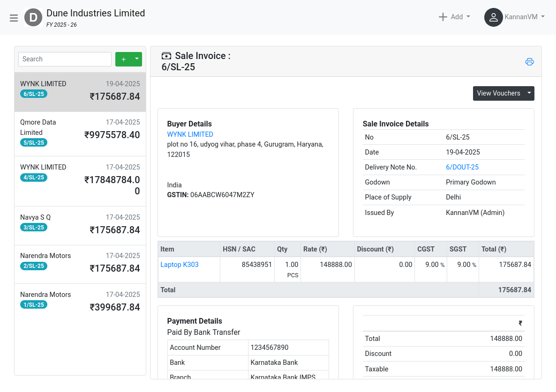556x392 pixels.
Task: Print the sale invoice using printer icon
Action: [529, 62]
